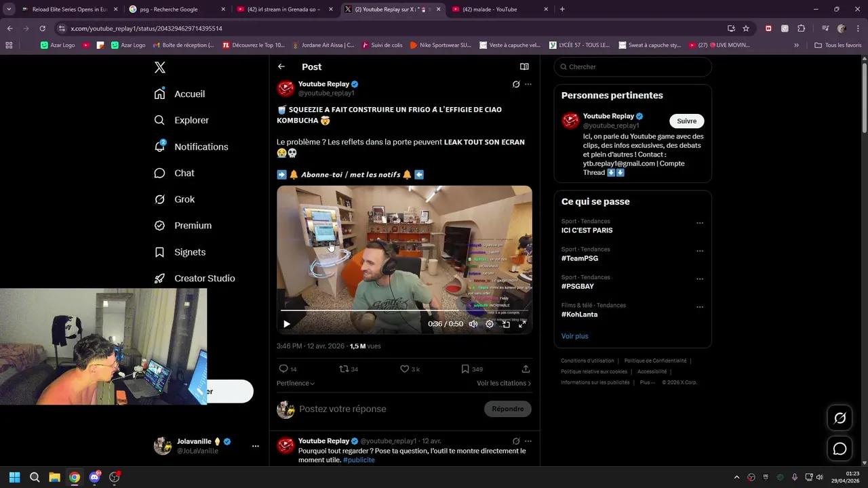Open Politique de Confidentialité link
868x488 pixels.
click(x=655, y=361)
